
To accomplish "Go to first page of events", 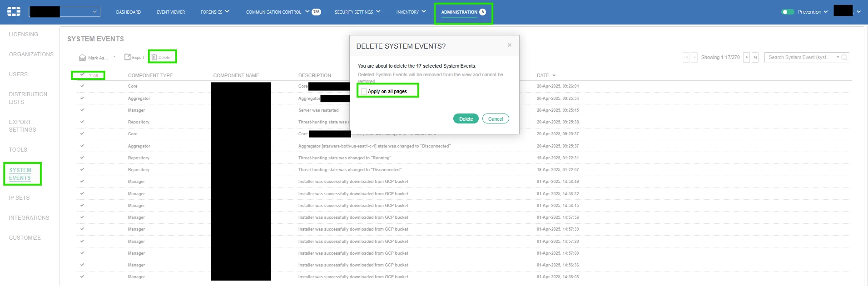I will (x=686, y=57).
